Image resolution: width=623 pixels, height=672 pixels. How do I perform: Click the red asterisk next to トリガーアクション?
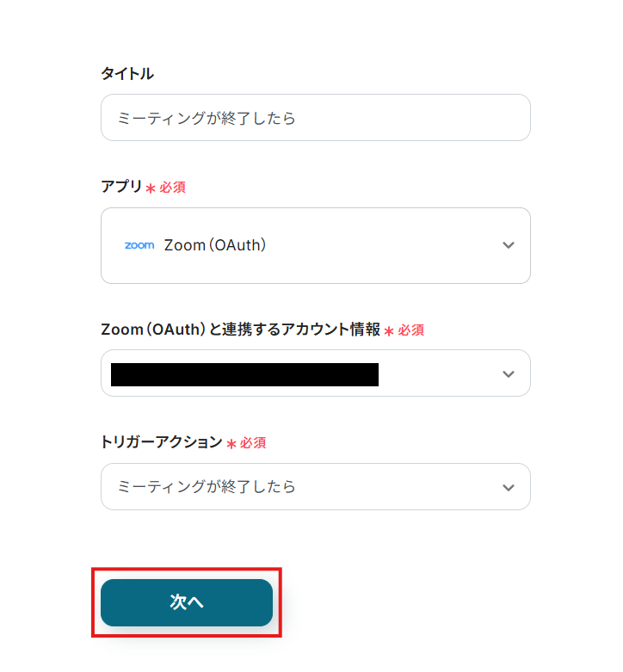tap(231, 444)
